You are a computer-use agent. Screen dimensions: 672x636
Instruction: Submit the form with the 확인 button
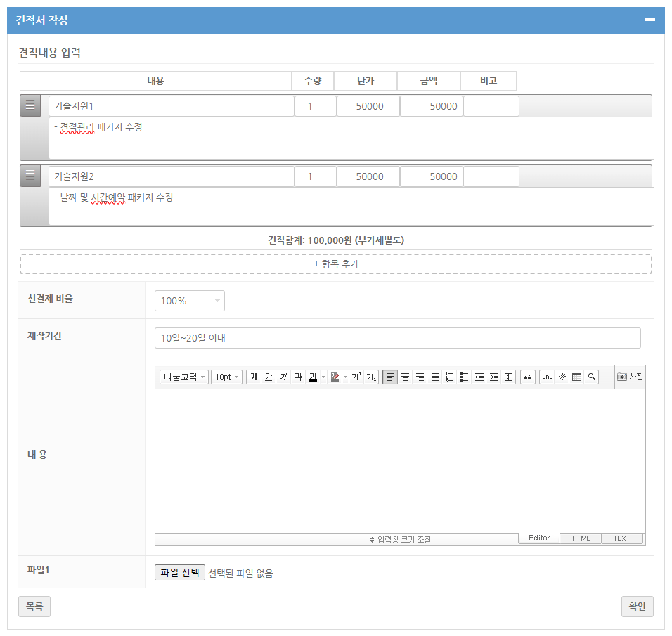tap(637, 606)
